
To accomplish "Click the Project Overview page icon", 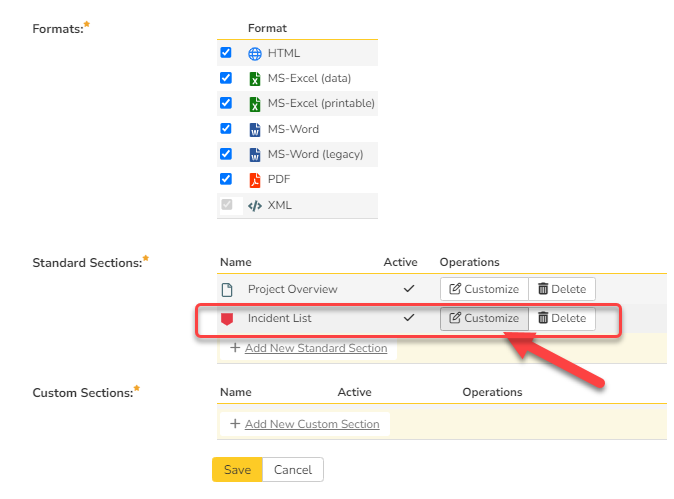I will click(227, 289).
